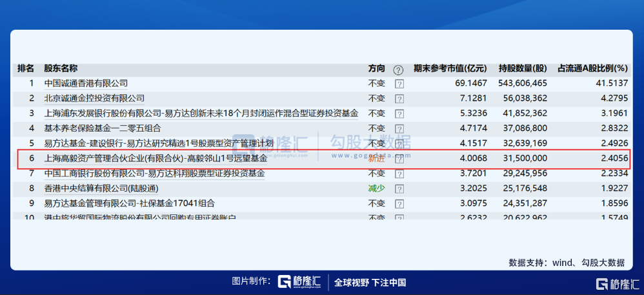Image resolution: width=644 pixels, height=295 pixels.
Task: Click question-mark icon in rank 7 row
Action: pyautogui.click(x=399, y=174)
